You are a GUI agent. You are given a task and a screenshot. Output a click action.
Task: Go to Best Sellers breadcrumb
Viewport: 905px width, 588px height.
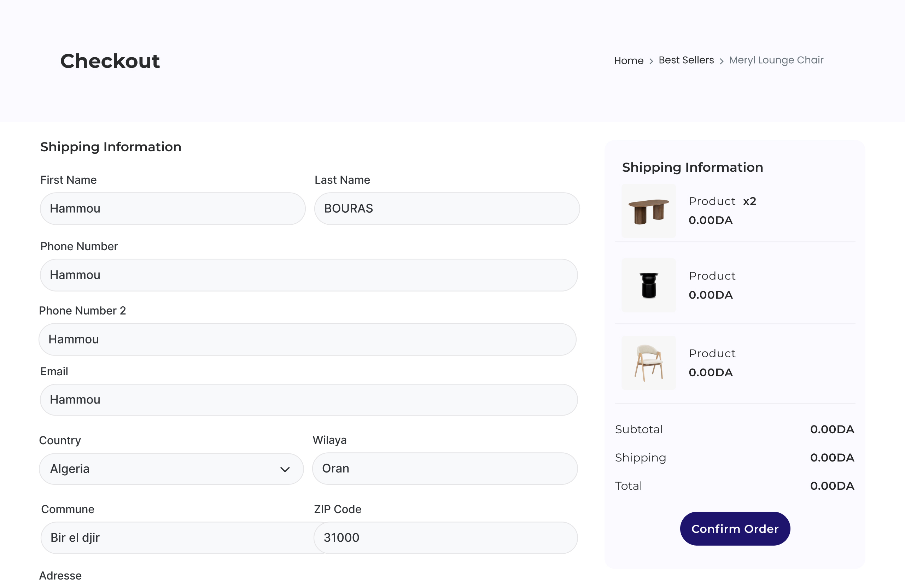686,60
